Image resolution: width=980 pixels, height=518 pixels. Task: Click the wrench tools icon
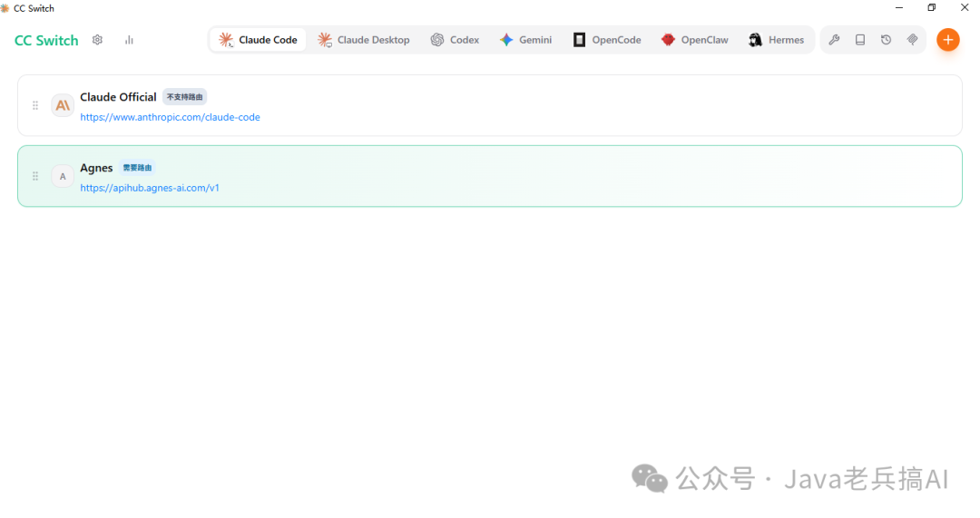[834, 40]
